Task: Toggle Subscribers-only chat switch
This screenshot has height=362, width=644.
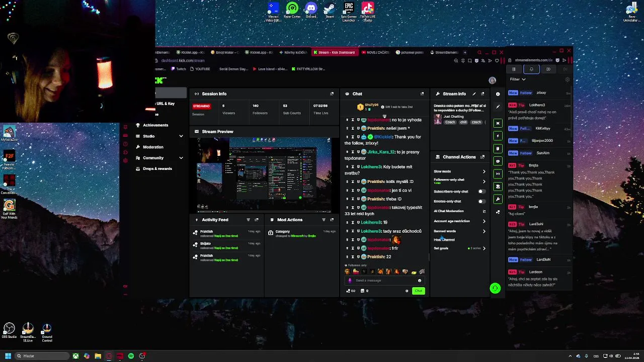Action: 481,192
